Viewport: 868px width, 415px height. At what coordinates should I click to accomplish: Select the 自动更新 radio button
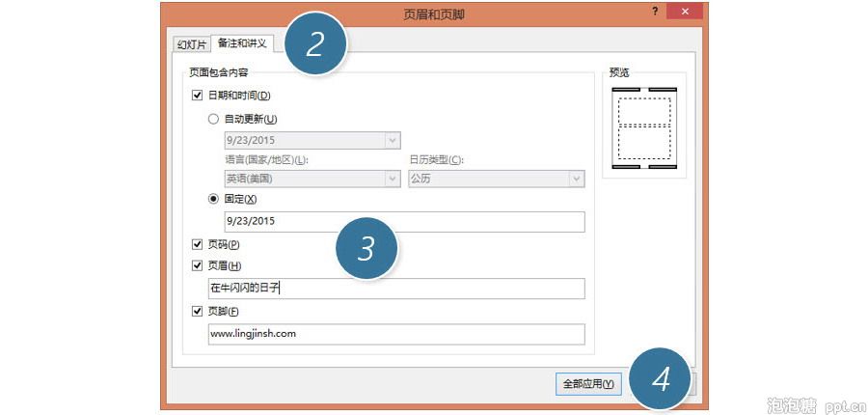[213, 119]
